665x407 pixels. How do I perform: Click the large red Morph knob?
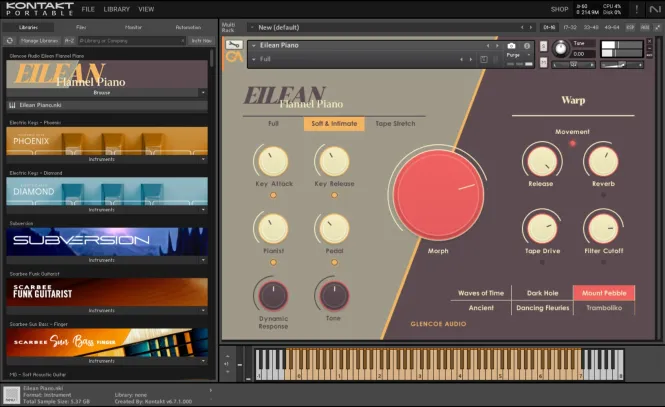tap(438, 195)
